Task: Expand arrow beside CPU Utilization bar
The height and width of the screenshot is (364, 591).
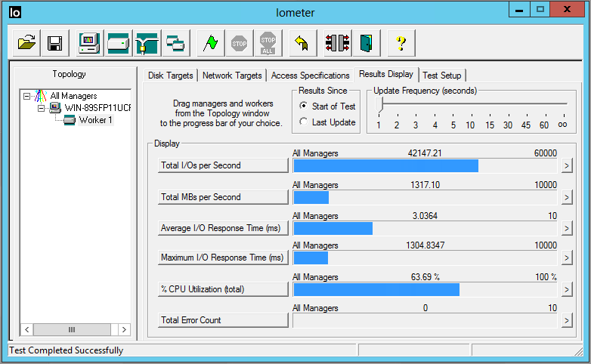Action: [x=567, y=289]
